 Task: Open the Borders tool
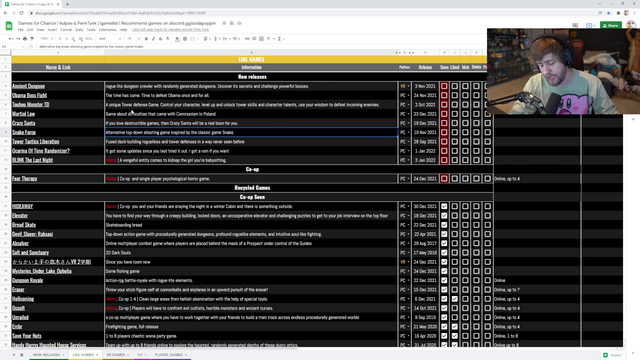click(185, 39)
